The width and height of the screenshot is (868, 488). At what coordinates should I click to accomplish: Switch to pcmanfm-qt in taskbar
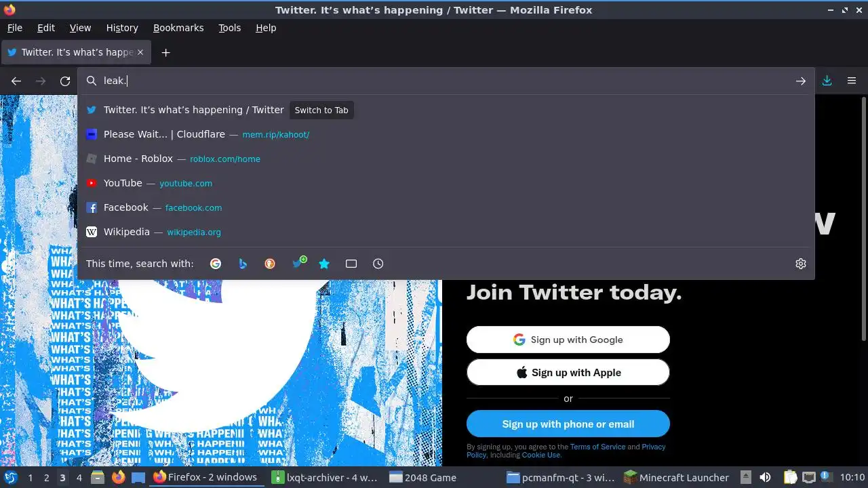click(561, 477)
